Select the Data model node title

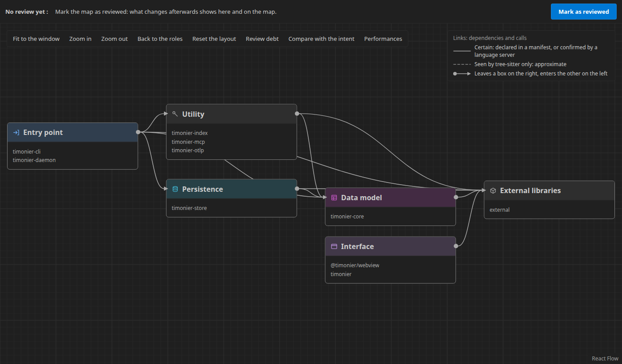[361, 198]
